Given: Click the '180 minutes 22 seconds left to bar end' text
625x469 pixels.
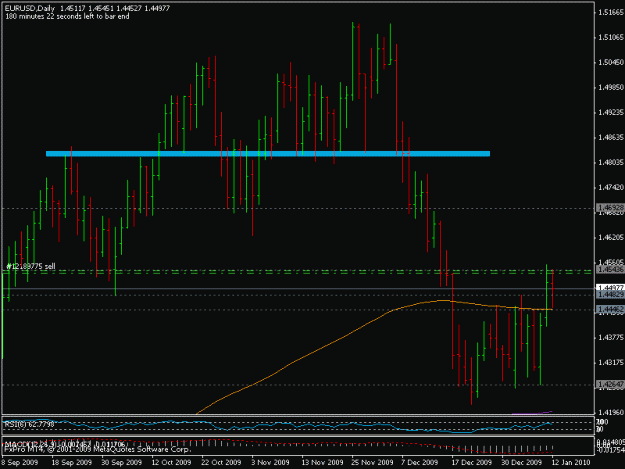Looking at the screenshot, I should (x=67, y=16).
